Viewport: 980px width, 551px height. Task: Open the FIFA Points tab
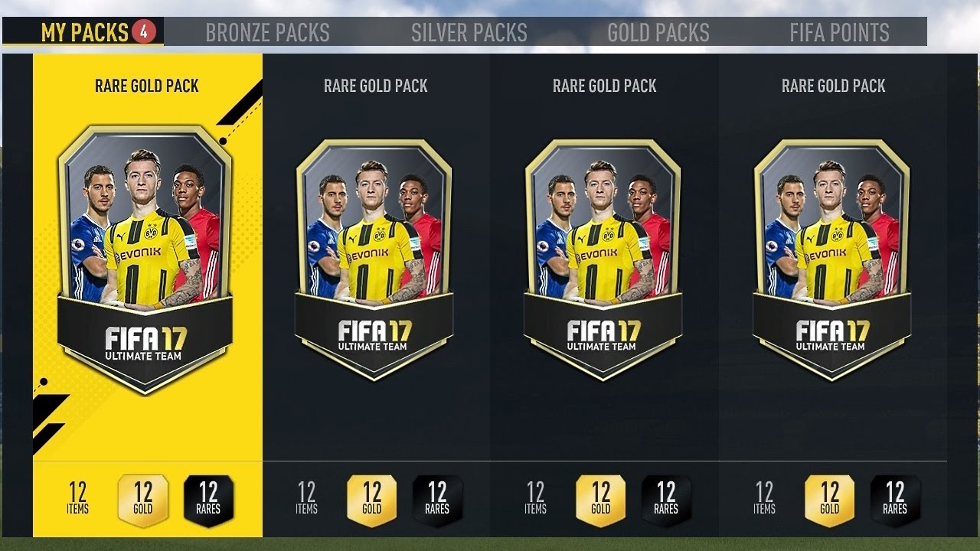click(x=839, y=33)
